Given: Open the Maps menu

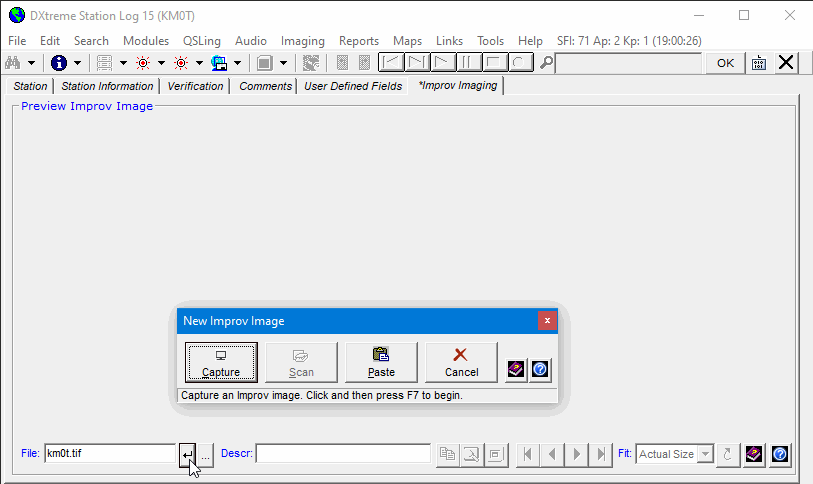Looking at the screenshot, I should tap(407, 41).
